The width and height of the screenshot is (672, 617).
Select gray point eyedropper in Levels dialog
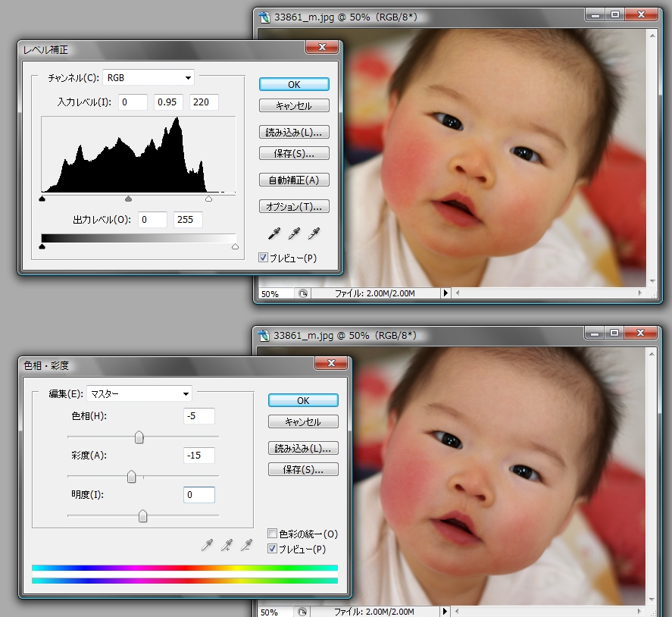(x=294, y=233)
